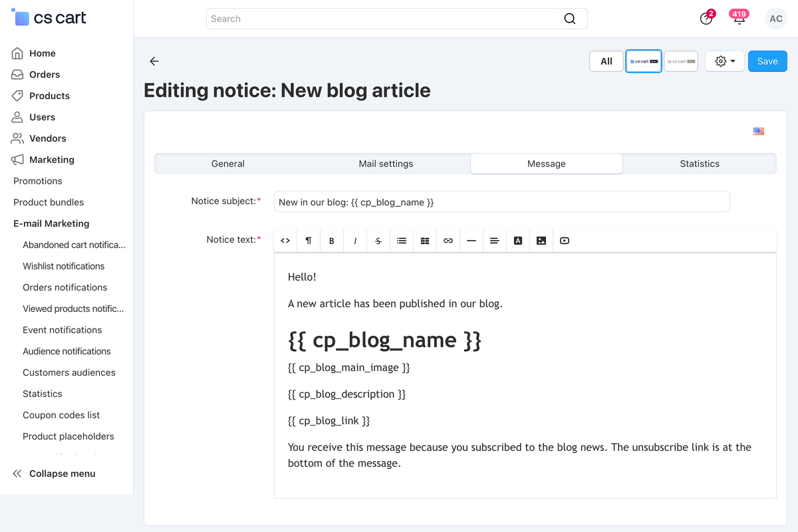This screenshot has width=798, height=532.
Task: Select the first cs cart storefront thumbnail
Action: pos(644,61)
